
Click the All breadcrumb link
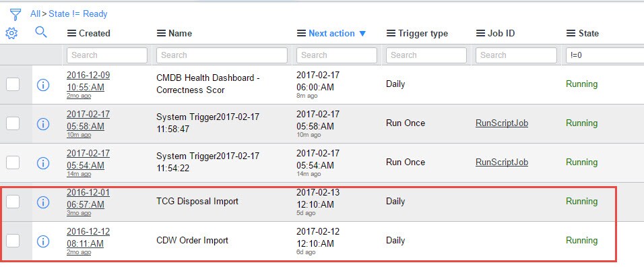[35, 14]
